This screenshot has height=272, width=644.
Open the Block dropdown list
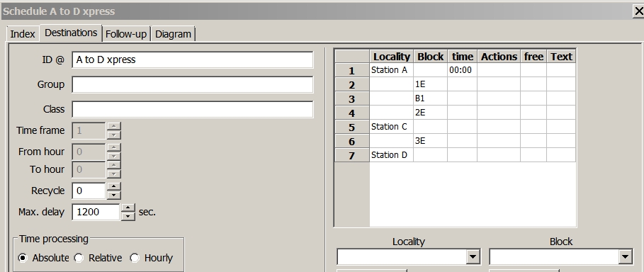tap(625, 257)
